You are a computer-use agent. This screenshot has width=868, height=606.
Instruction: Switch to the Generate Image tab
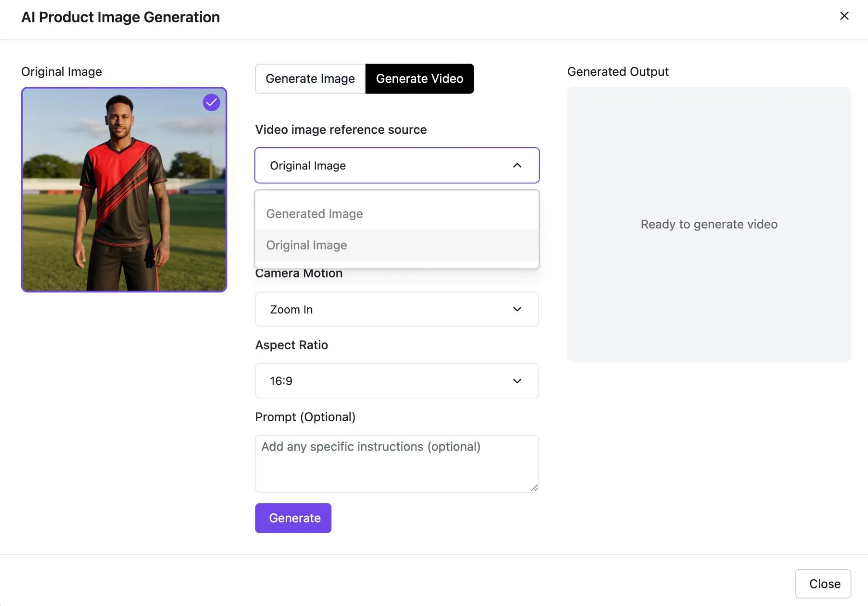(310, 79)
